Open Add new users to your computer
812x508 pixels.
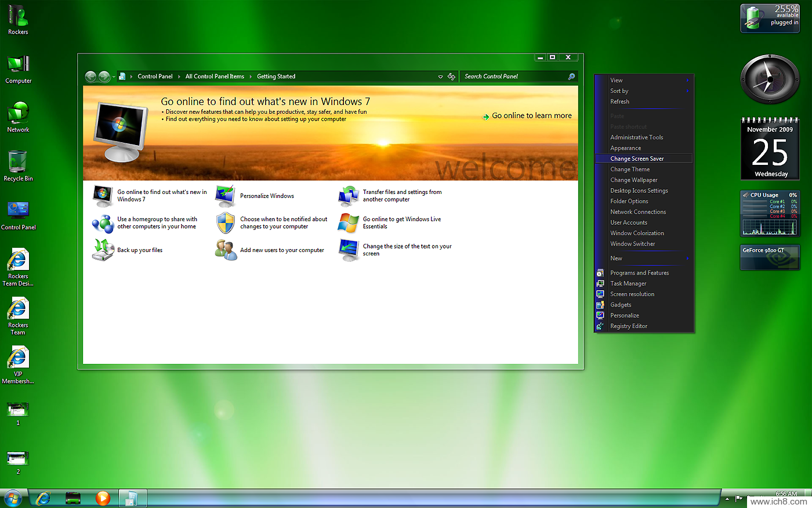(270, 250)
